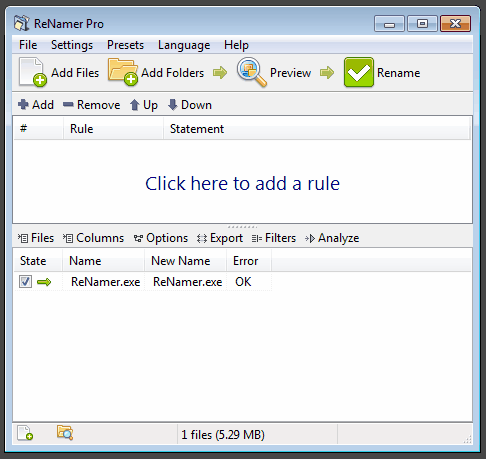
Task: Sort files by New Name column header
Action: point(185,261)
